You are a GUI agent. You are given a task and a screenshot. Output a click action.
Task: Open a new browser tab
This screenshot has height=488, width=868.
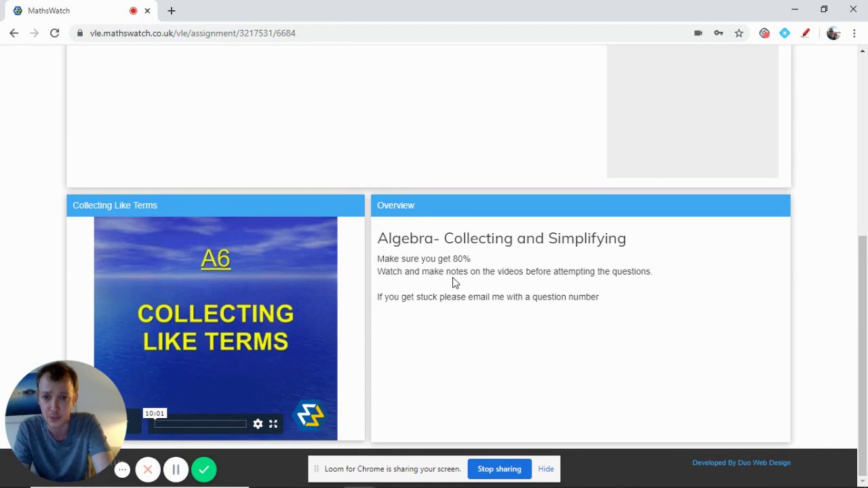(x=171, y=10)
